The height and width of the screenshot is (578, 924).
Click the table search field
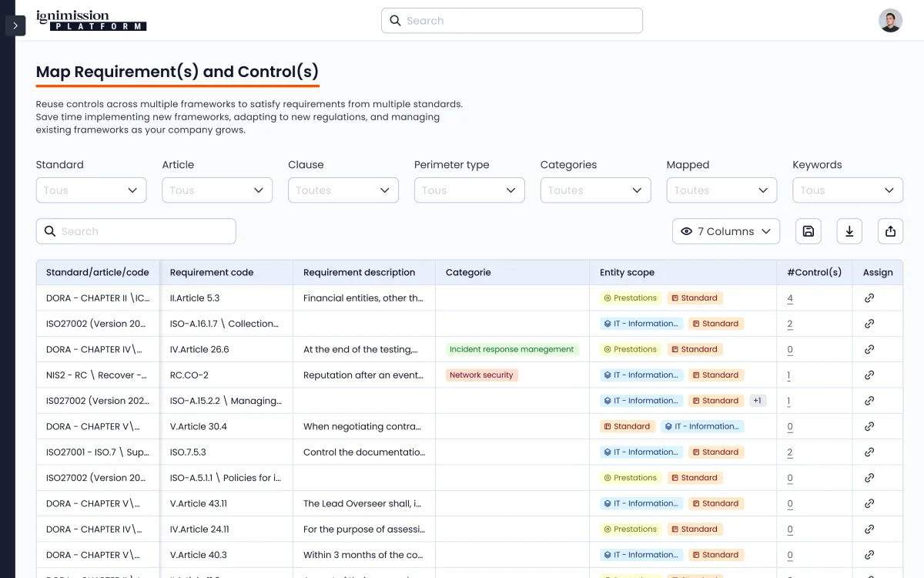(x=136, y=231)
